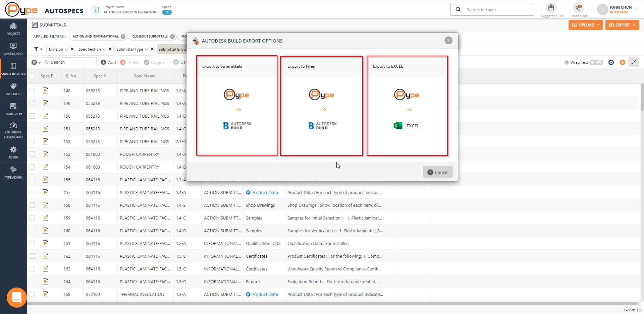Click the document icon for row 153

point(46,154)
